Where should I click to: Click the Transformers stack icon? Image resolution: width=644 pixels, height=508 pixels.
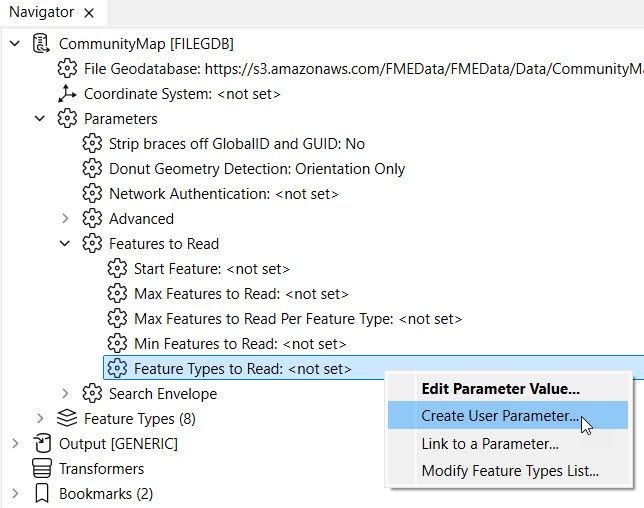coord(42,469)
